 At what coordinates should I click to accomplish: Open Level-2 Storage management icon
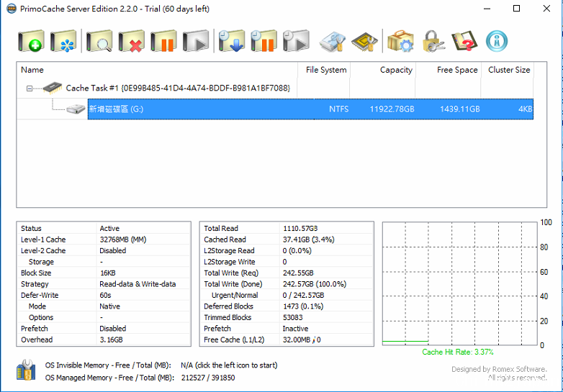333,42
